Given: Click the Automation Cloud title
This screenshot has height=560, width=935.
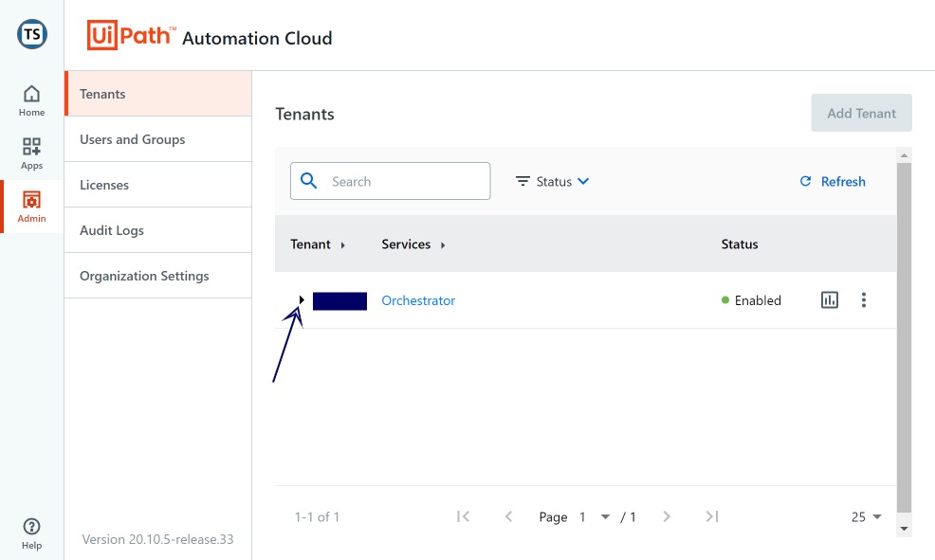Looking at the screenshot, I should click(257, 38).
